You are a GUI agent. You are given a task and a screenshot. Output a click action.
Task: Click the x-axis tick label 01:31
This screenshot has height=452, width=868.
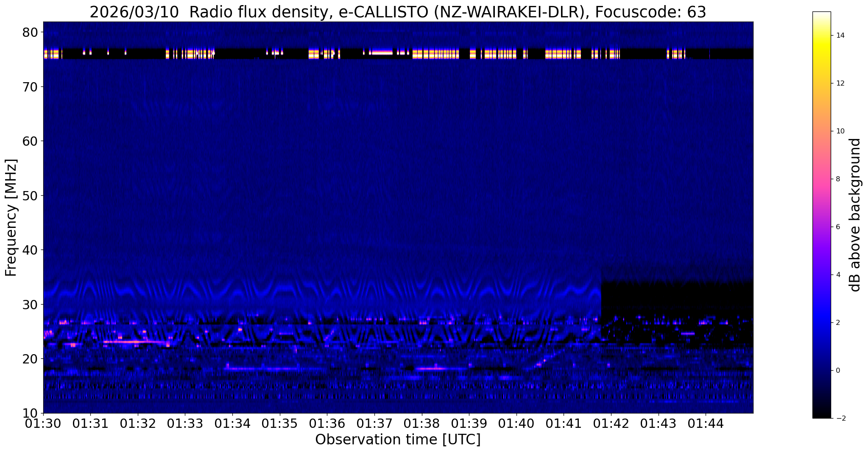click(x=90, y=423)
